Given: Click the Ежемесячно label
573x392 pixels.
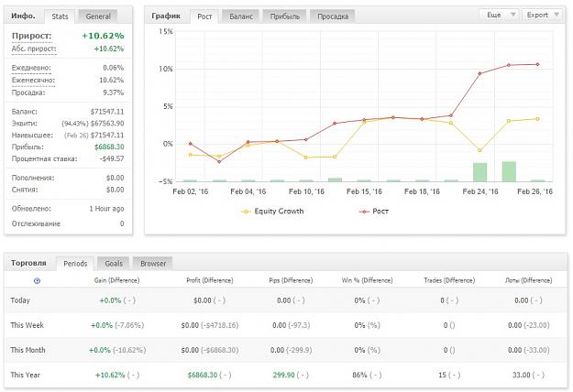Looking at the screenshot, I should [x=33, y=80].
